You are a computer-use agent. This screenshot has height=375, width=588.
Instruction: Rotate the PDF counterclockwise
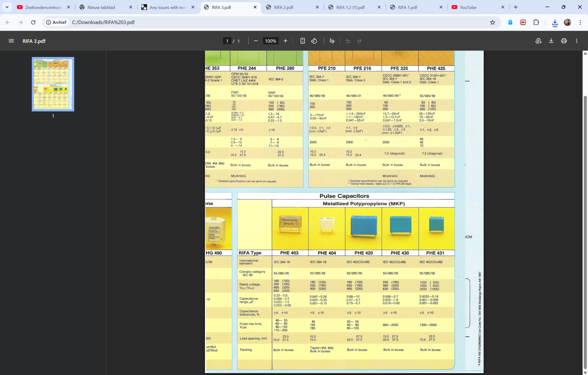click(x=314, y=41)
